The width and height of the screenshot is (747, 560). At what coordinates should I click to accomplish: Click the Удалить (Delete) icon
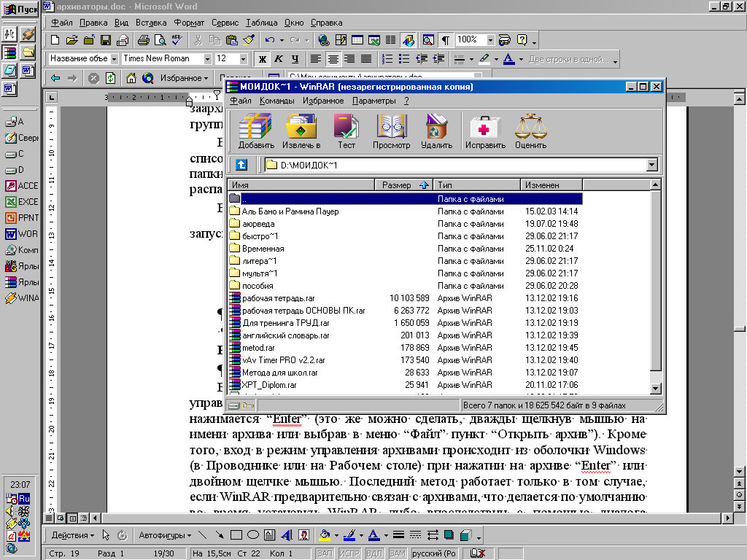click(436, 131)
